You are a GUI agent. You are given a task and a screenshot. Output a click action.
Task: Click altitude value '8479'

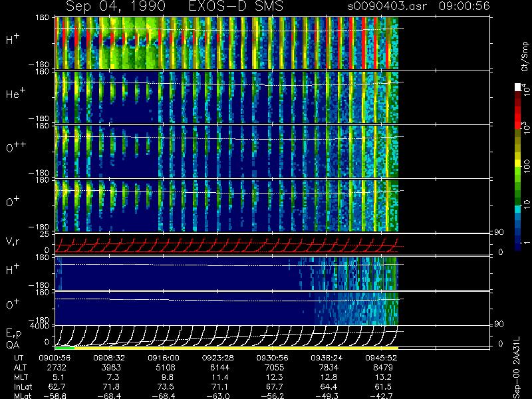point(383,368)
